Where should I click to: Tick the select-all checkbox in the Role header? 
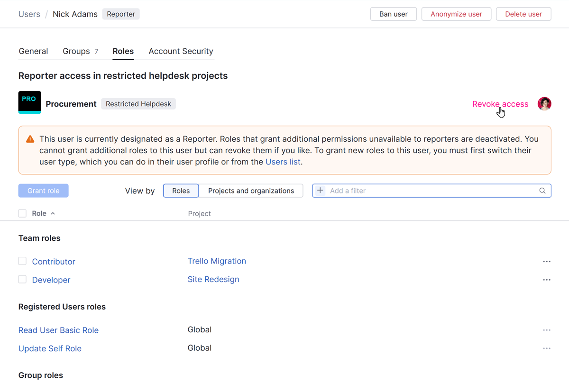point(22,213)
